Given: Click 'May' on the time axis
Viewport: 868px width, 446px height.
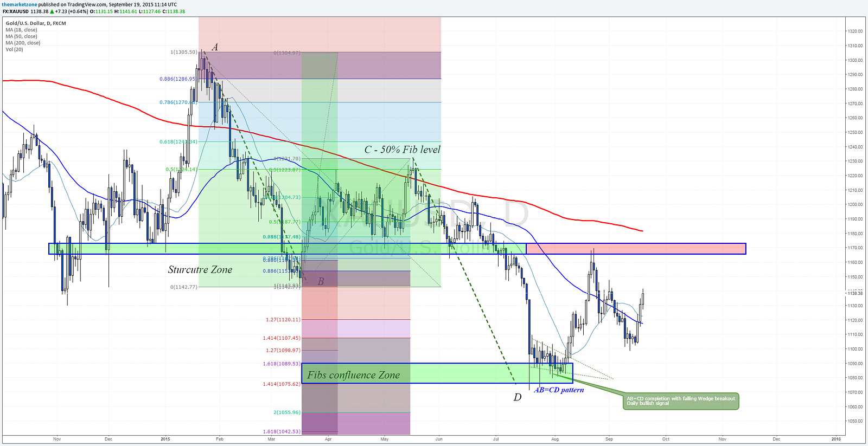Looking at the screenshot, I should [x=385, y=439].
